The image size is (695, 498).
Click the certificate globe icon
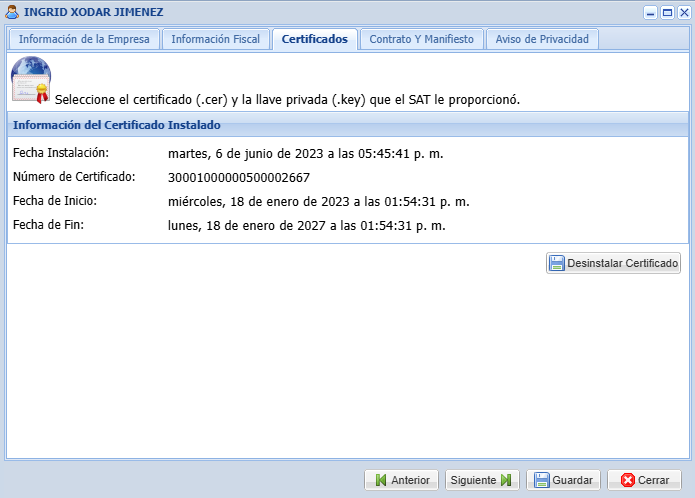click(x=30, y=80)
